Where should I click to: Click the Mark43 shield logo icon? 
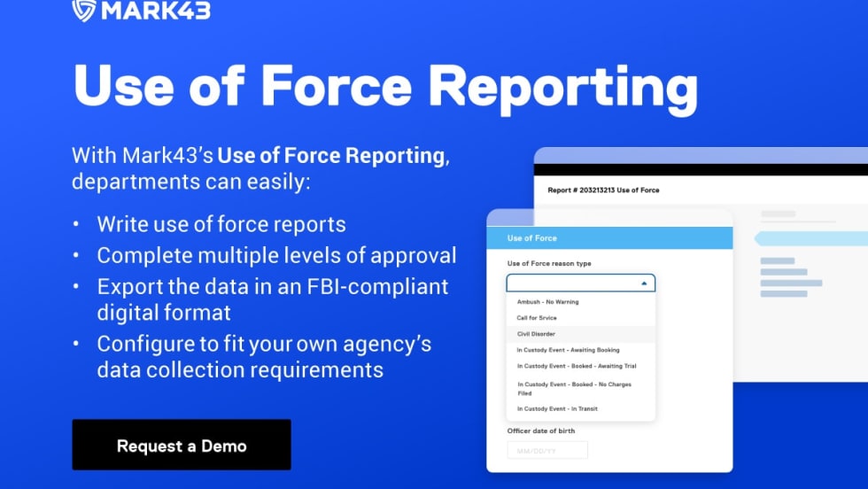coord(84,10)
